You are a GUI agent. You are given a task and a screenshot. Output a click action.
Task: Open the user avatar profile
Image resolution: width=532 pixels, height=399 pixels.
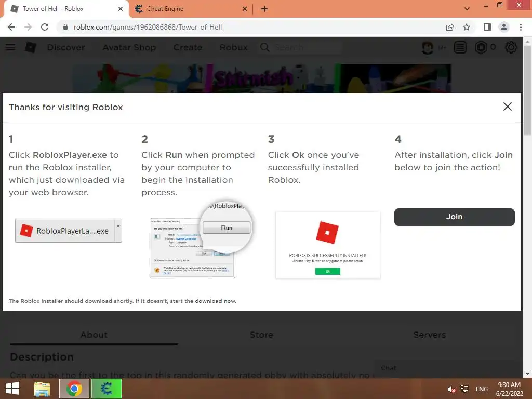[x=428, y=47]
